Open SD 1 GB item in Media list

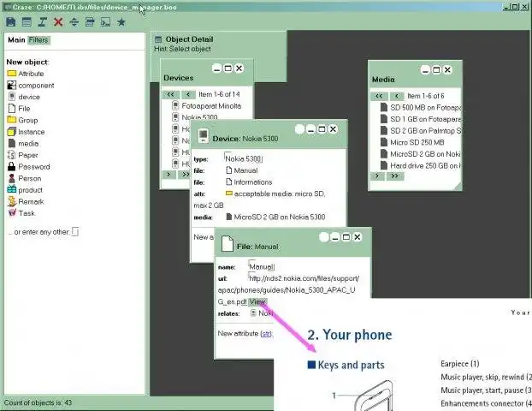click(420, 119)
